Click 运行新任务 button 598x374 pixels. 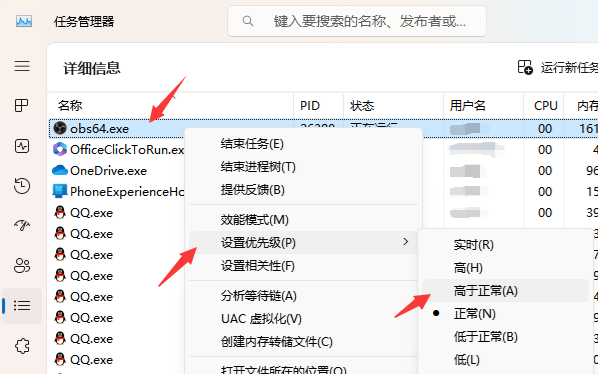tap(558, 67)
